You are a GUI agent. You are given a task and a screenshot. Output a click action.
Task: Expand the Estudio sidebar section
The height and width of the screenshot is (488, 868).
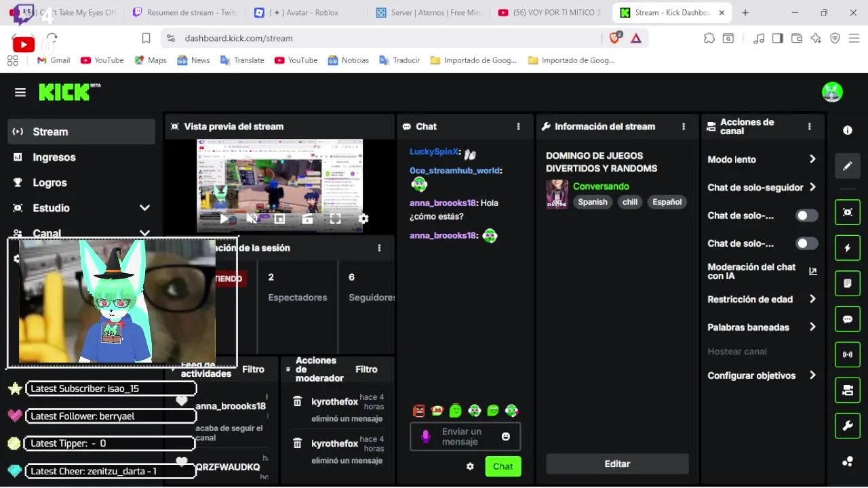pos(81,208)
